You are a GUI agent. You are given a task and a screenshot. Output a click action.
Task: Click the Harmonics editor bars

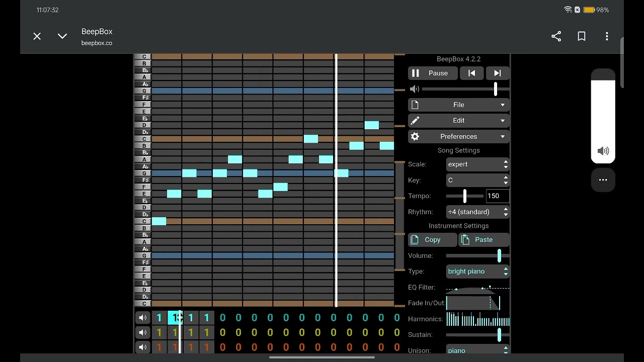pos(478,319)
